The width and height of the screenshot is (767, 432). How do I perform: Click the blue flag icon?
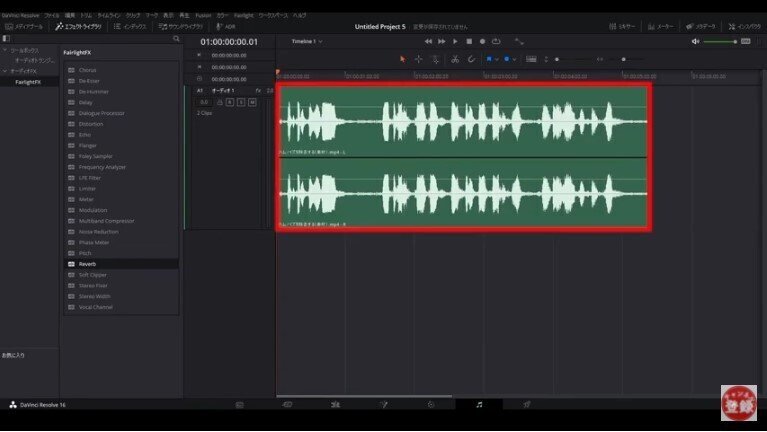pyautogui.click(x=489, y=59)
